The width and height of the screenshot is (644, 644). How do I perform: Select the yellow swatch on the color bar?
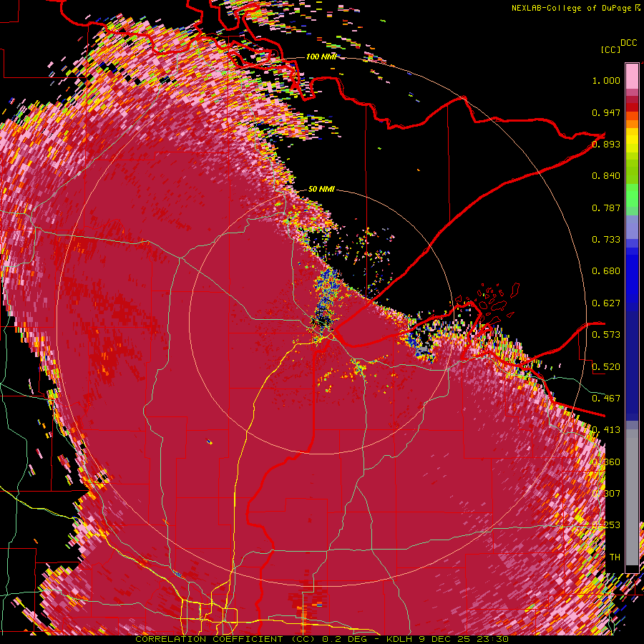point(632,140)
